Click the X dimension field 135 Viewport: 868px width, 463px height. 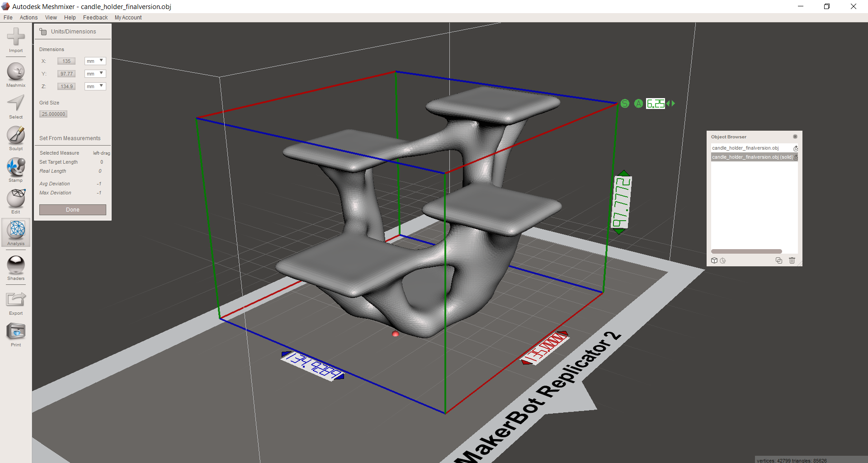click(66, 61)
